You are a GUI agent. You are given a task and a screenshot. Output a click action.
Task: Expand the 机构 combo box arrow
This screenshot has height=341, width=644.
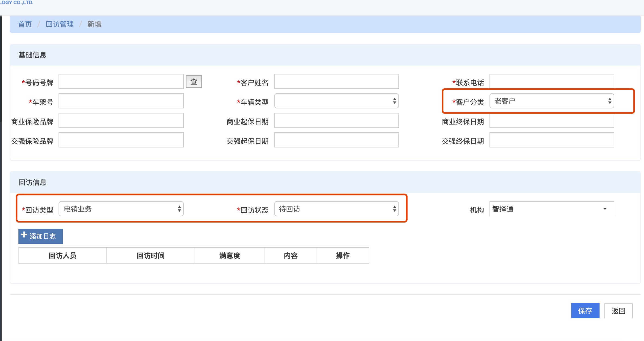pyautogui.click(x=605, y=209)
